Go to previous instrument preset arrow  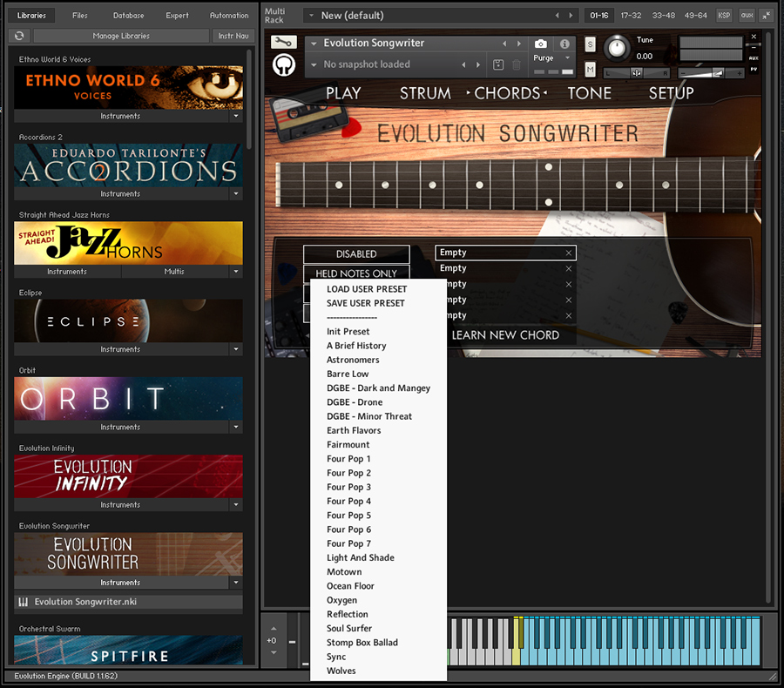pyautogui.click(x=504, y=44)
